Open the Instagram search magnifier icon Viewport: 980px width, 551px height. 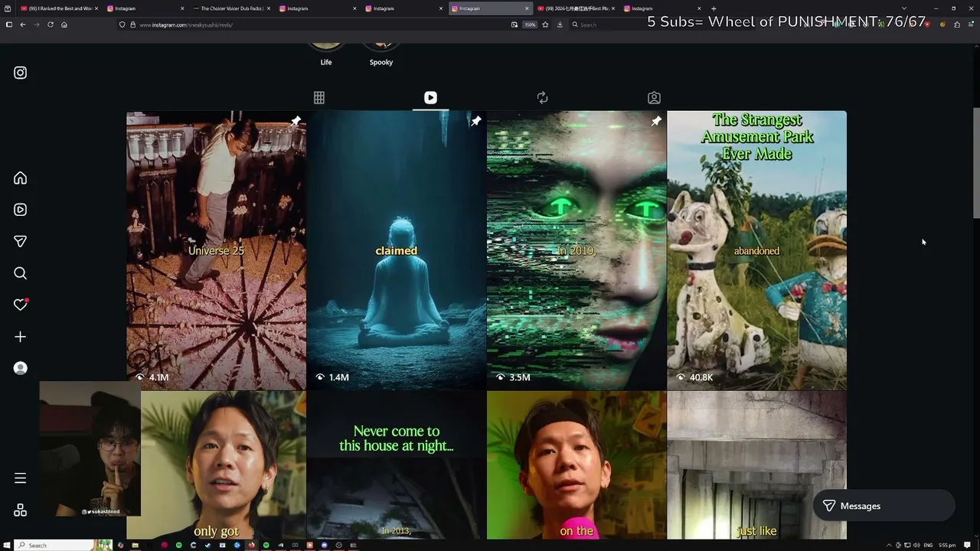point(21,273)
